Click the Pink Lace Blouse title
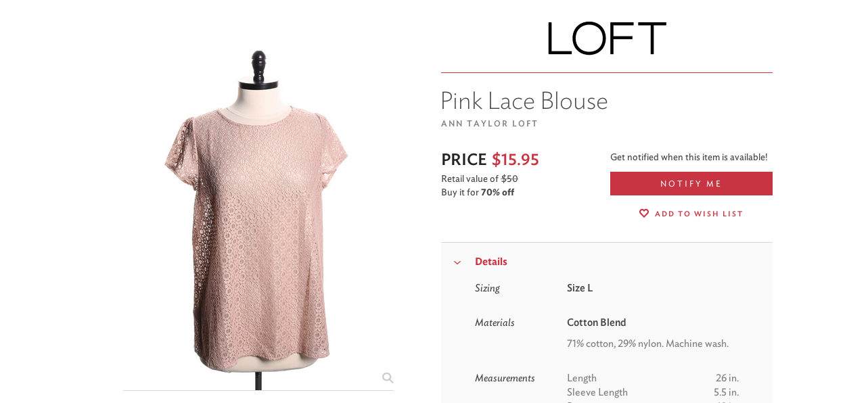Screen dimensions: 868x403 point(524,101)
